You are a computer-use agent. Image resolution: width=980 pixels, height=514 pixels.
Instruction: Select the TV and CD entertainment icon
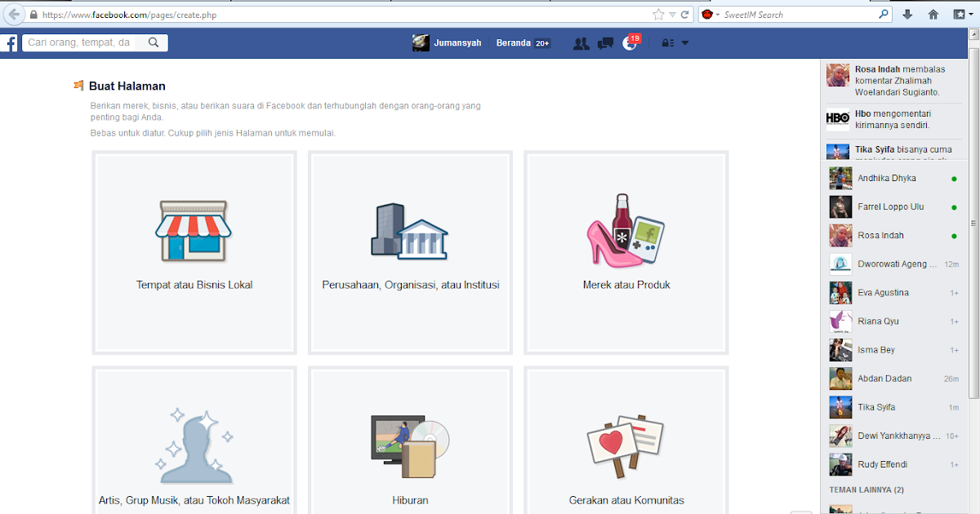(x=409, y=445)
